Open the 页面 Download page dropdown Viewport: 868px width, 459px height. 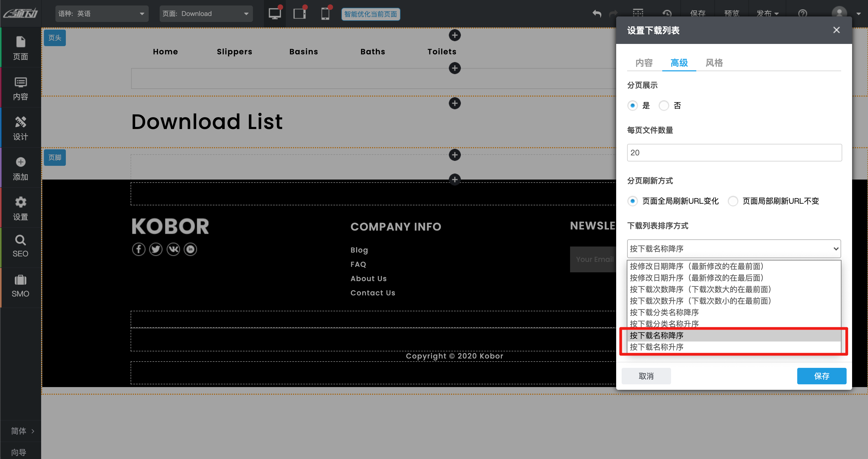(x=206, y=13)
